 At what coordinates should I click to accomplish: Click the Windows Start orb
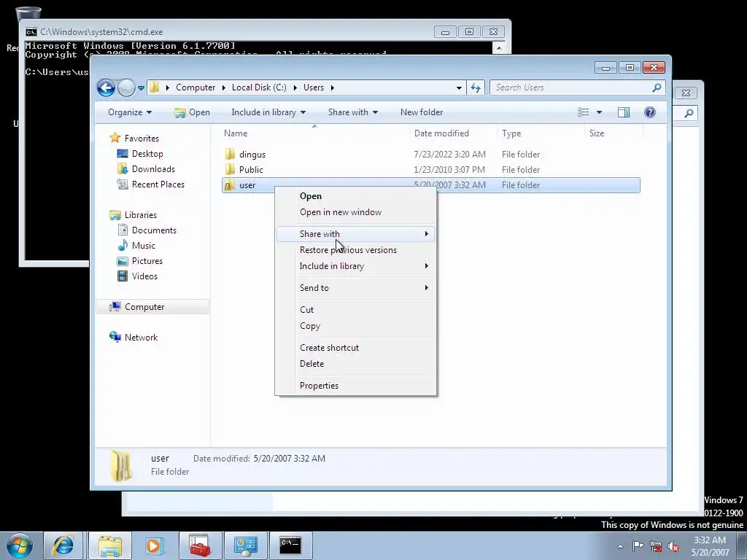coord(20,545)
